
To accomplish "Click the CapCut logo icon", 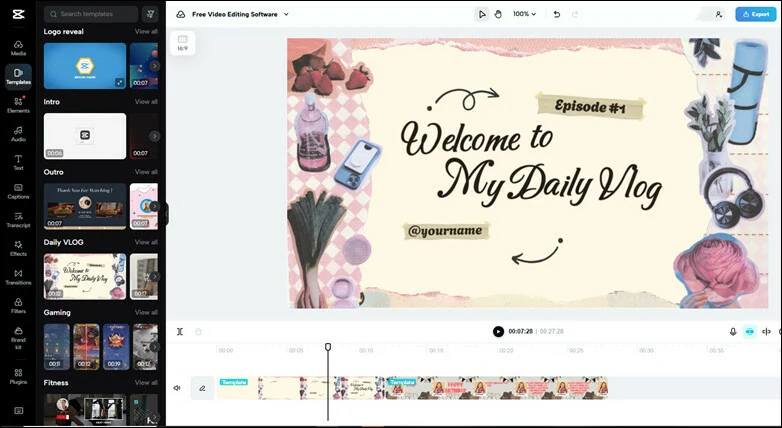I will click(x=18, y=14).
